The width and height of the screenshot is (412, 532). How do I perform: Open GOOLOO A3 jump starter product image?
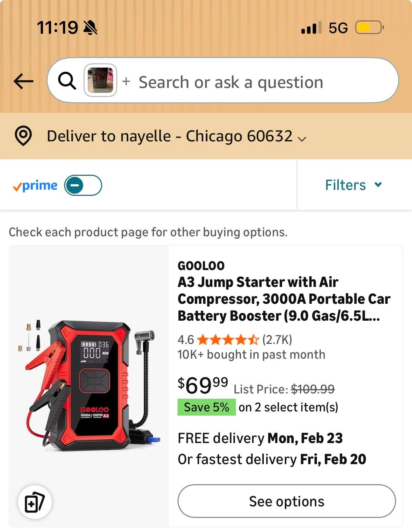[89, 384]
